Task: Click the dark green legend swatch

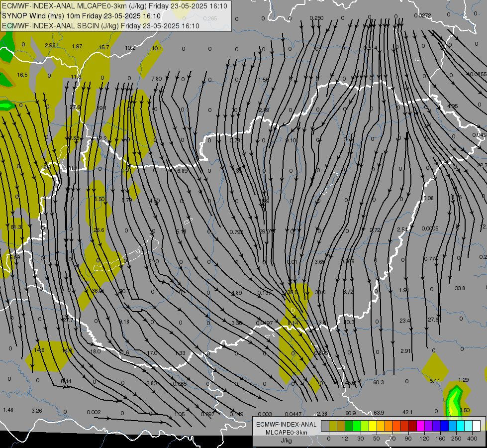Action: click(349, 426)
